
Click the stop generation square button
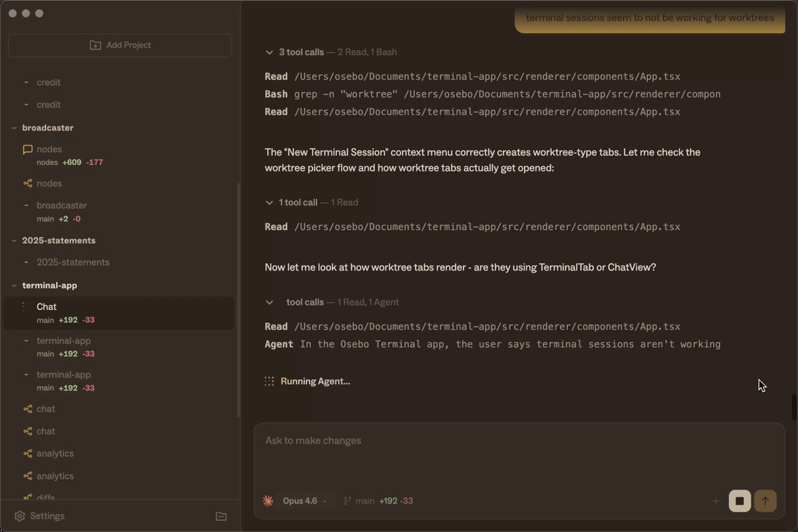739,501
